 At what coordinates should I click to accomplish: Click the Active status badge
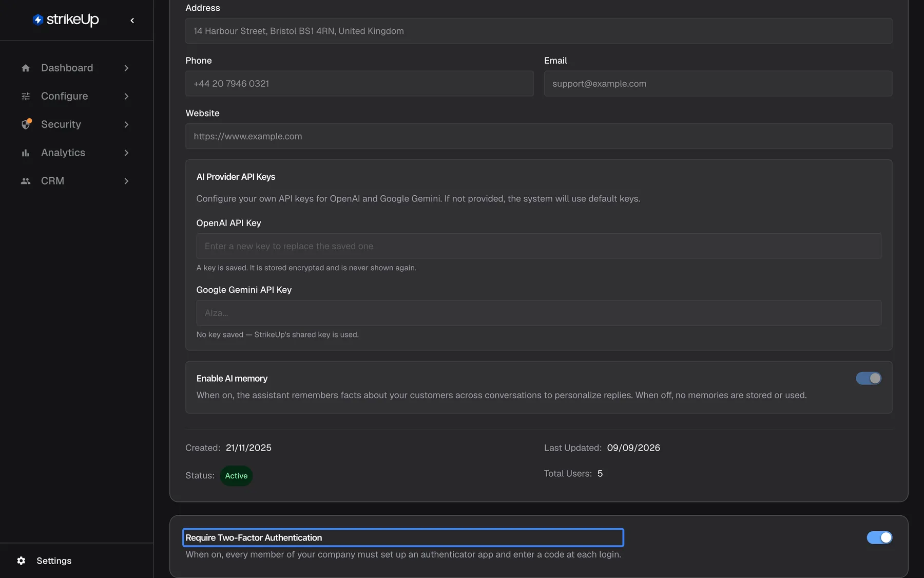pos(236,476)
